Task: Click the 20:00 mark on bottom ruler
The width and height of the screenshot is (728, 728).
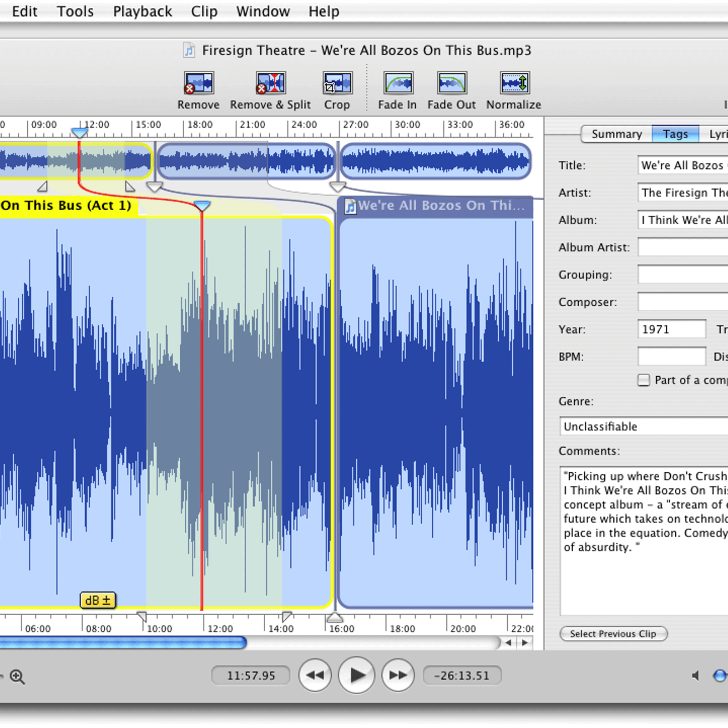Action: 463,629
